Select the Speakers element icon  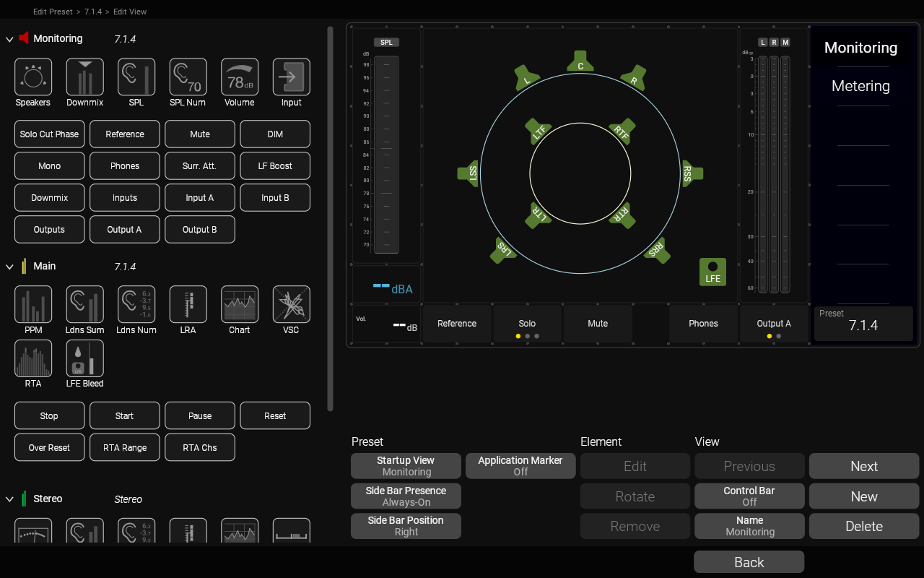33,77
